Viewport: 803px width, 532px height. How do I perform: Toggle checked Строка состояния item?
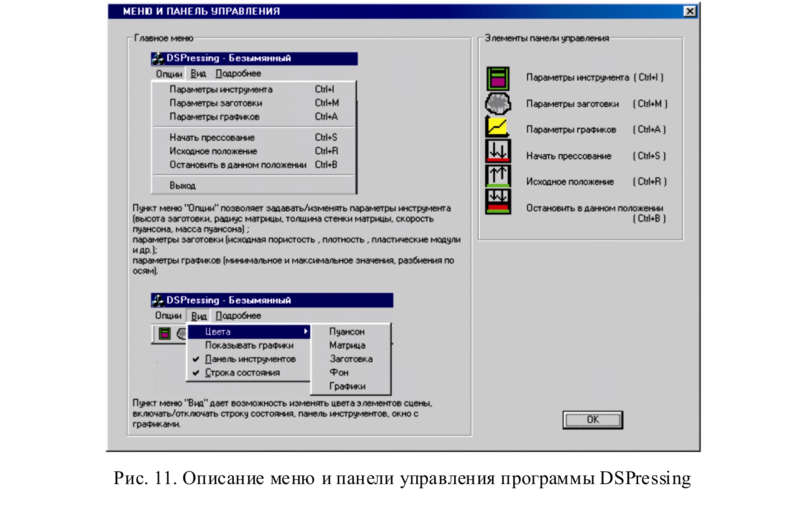(249, 373)
